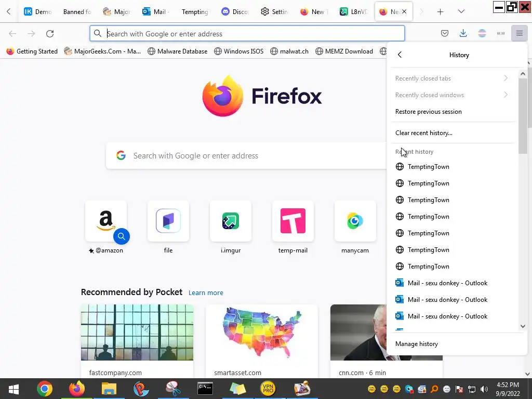Switch to the Mail tab
532x399 pixels.
[x=156, y=12]
